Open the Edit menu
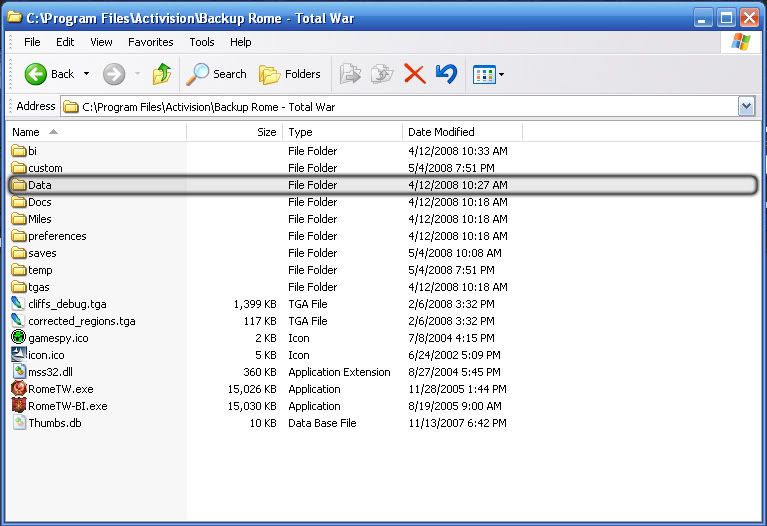The image size is (767, 526). coord(65,42)
